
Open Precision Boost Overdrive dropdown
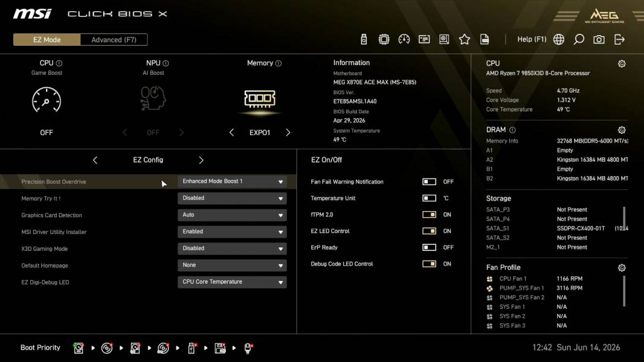tap(232, 181)
